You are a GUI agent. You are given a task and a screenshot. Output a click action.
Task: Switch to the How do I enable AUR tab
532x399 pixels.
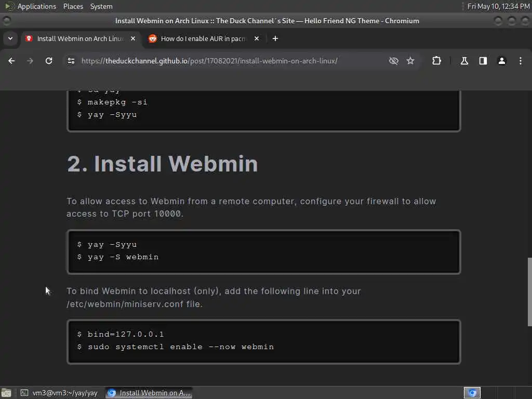[203, 38]
